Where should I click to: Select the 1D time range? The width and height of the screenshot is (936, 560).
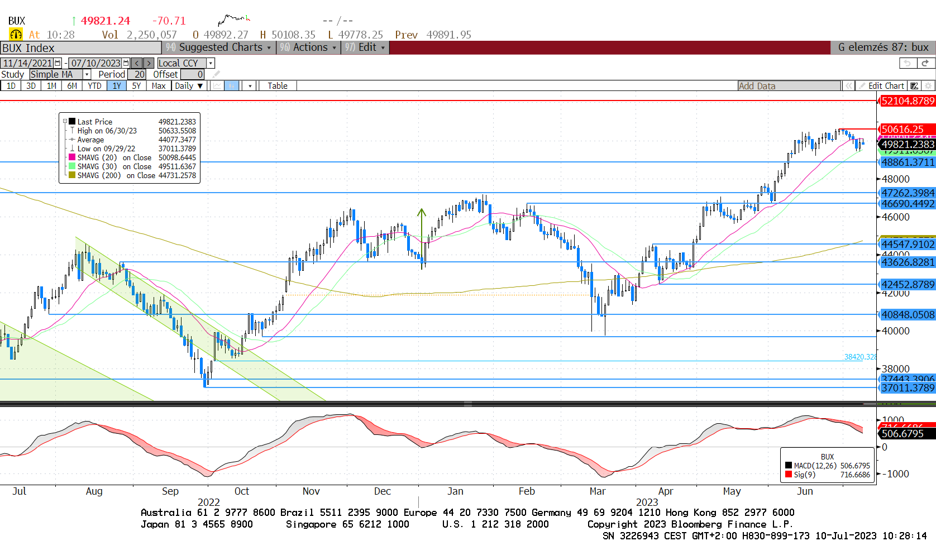pos(11,85)
